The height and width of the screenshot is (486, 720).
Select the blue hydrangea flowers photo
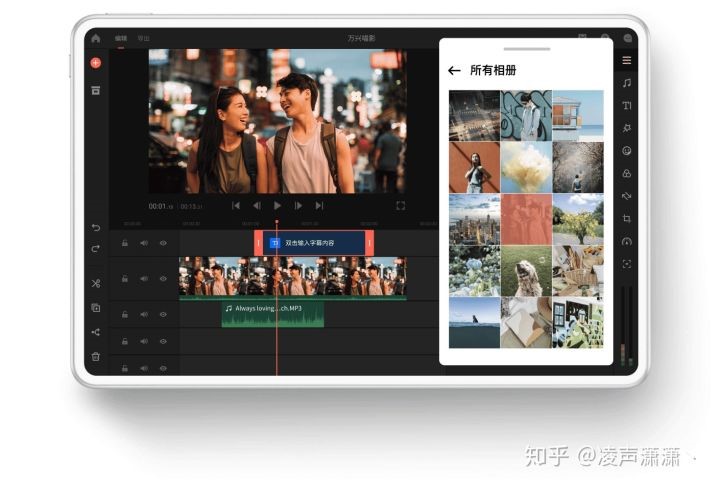[474, 271]
